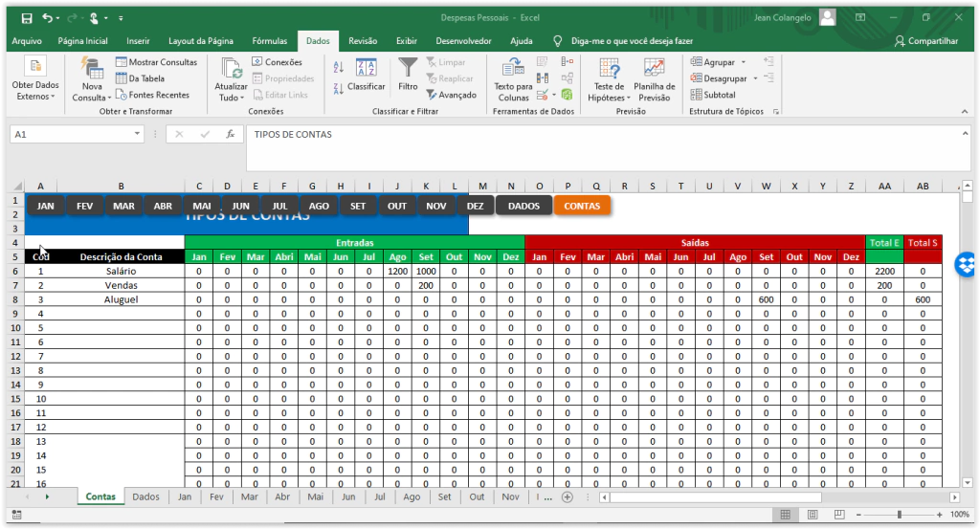Click the Save icon in quick access toolbar
Viewport: 980px width, 529px height.
tap(26, 17)
